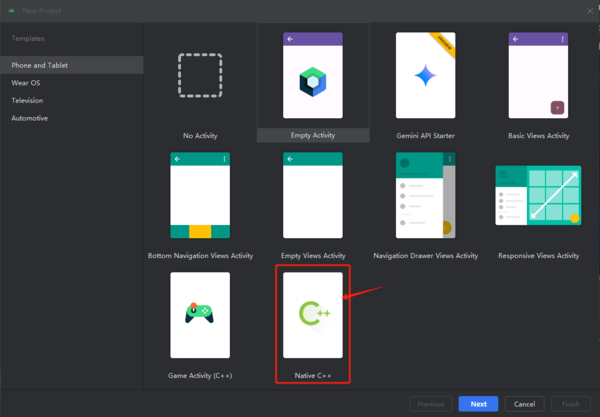The image size is (600, 417).
Task: Choose Bottom Navigation Views Activity template
Action: [x=200, y=200]
